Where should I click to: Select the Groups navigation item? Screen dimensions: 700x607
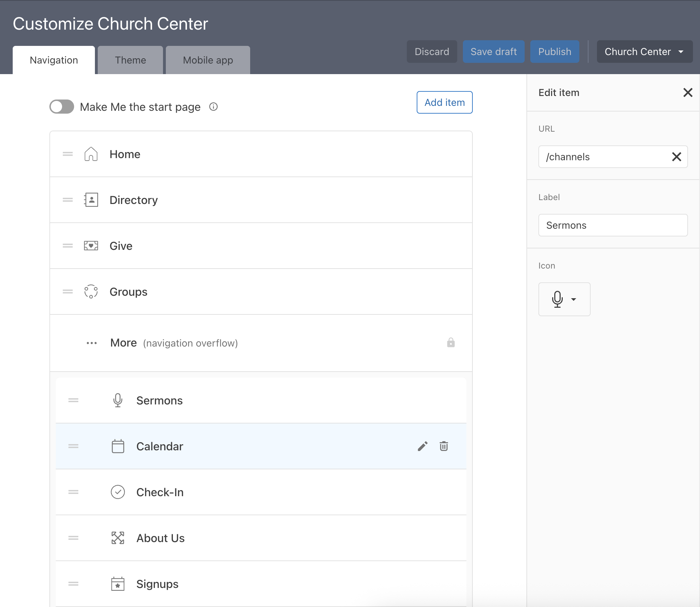click(x=261, y=292)
